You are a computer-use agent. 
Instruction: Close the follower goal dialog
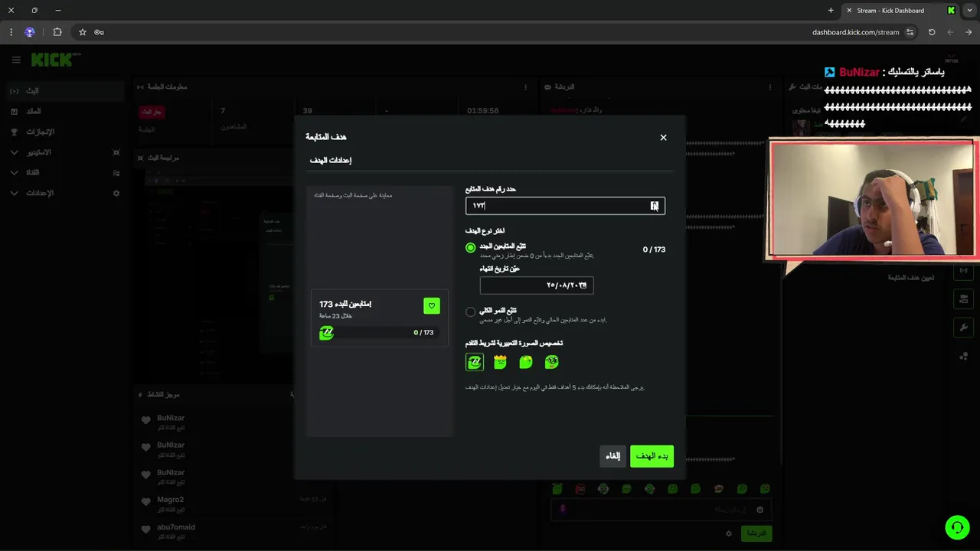point(663,138)
